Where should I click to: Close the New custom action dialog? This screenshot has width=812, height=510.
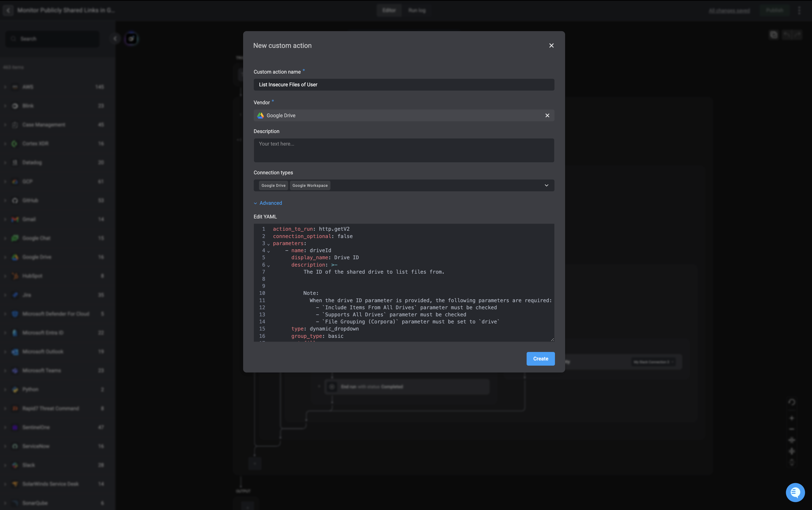(551, 46)
